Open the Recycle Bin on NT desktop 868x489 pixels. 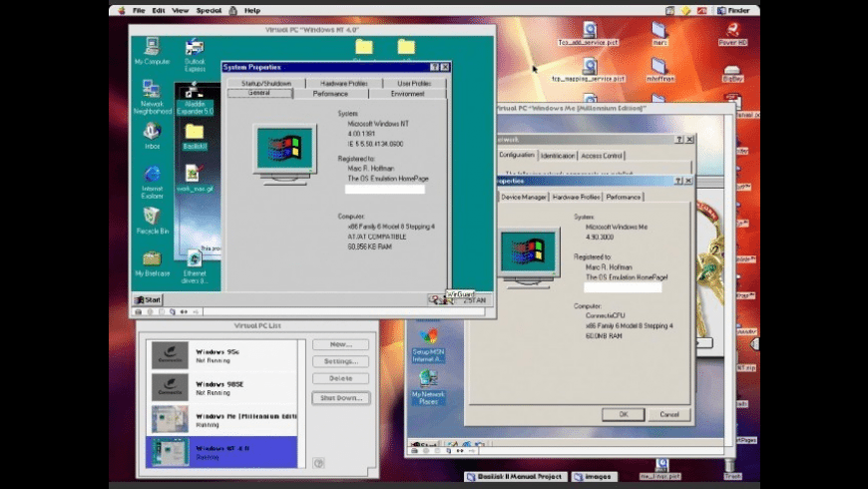pos(152,221)
